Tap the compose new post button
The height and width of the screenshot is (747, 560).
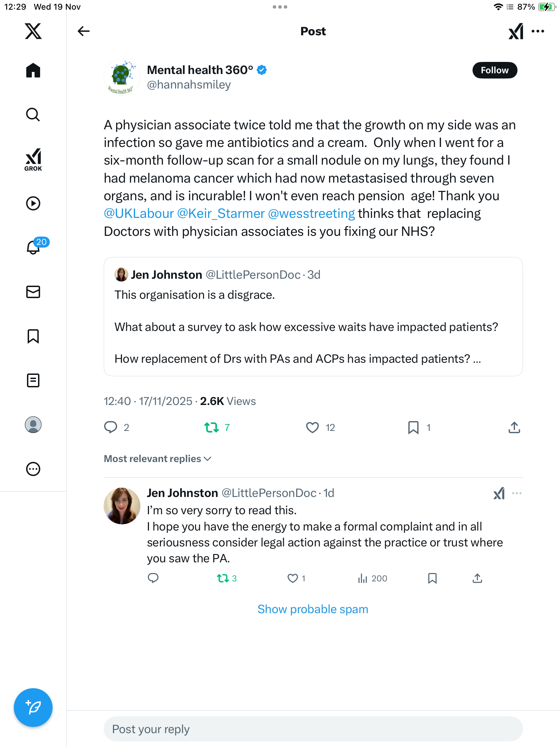[x=33, y=707]
